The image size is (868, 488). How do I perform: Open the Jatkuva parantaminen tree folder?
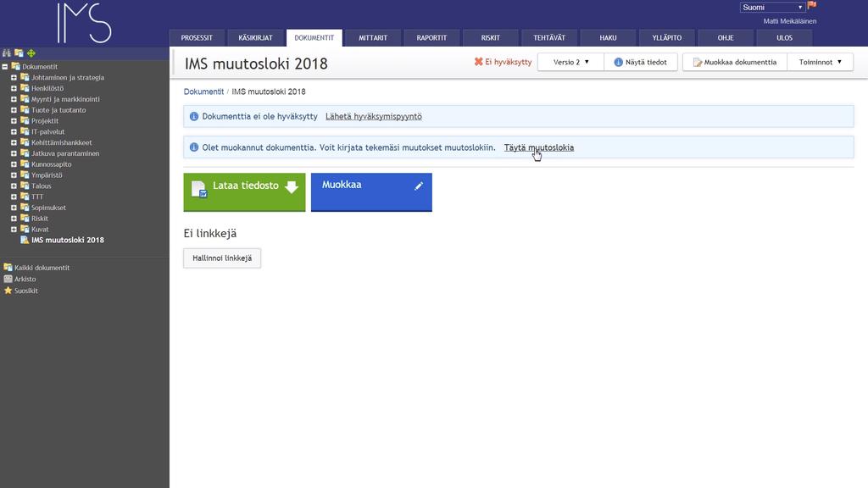tap(65, 153)
